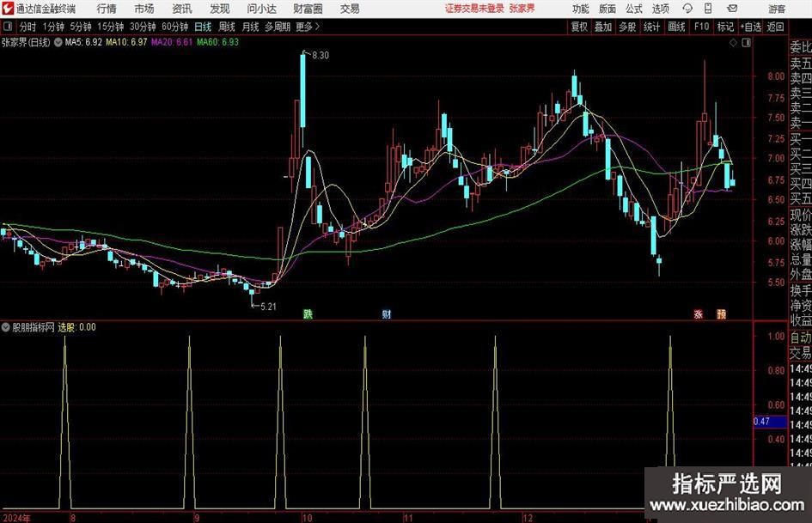Viewport: 812px width, 523px height.
Task: Click the MA20: 6.61 label
Action: point(171,42)
